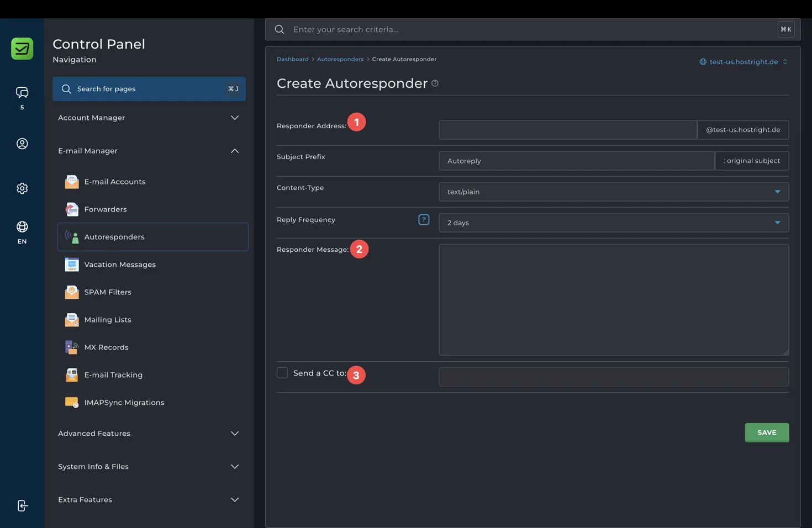Viewport: 812px width, 528px height.
Task: Click the magnifier icon in Search for pages
Action: pos(66,89)
